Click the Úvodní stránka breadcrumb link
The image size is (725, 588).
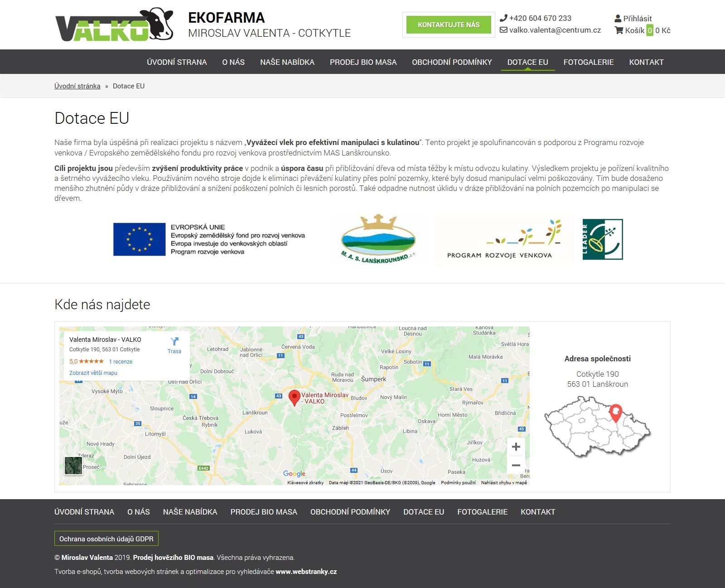coord(77,86)
